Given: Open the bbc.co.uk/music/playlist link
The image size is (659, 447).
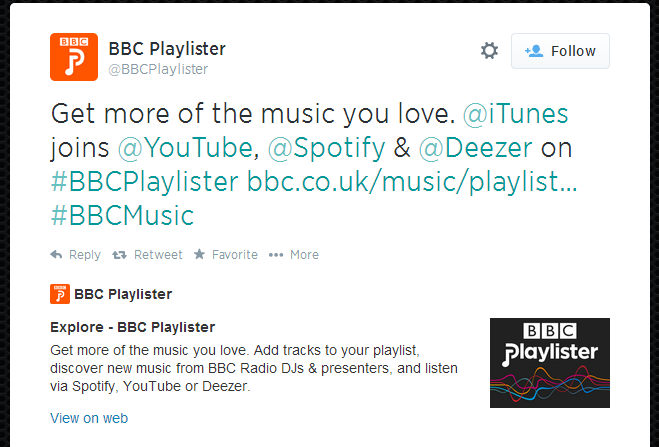Looking at the screenshot, I should point(411,182).
